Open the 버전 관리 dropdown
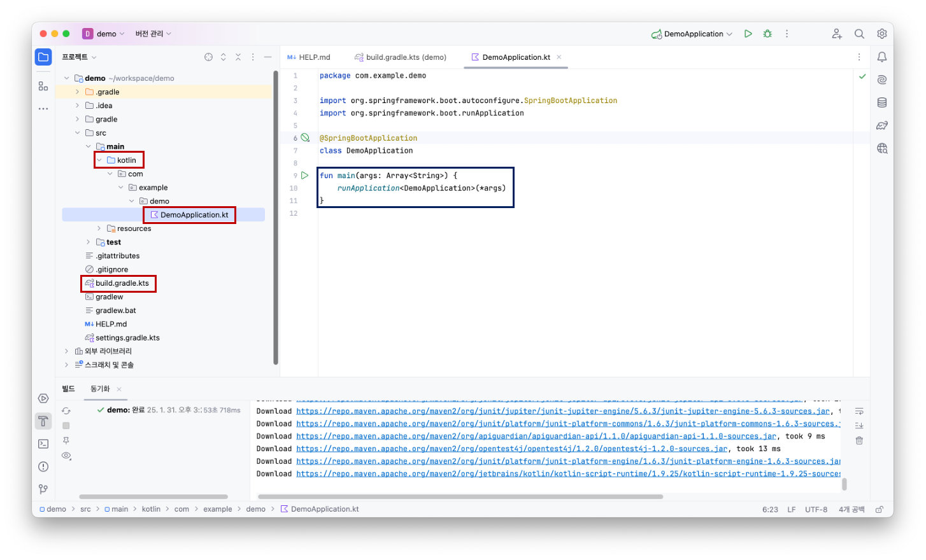The width and height of the screenshot is (926, 560). coord(153,34)
